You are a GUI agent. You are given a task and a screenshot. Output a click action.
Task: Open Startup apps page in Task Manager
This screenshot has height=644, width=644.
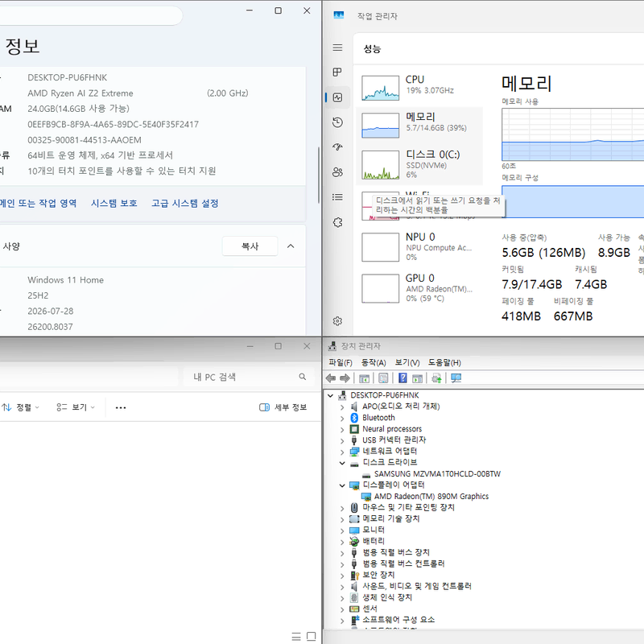(337, 147)
